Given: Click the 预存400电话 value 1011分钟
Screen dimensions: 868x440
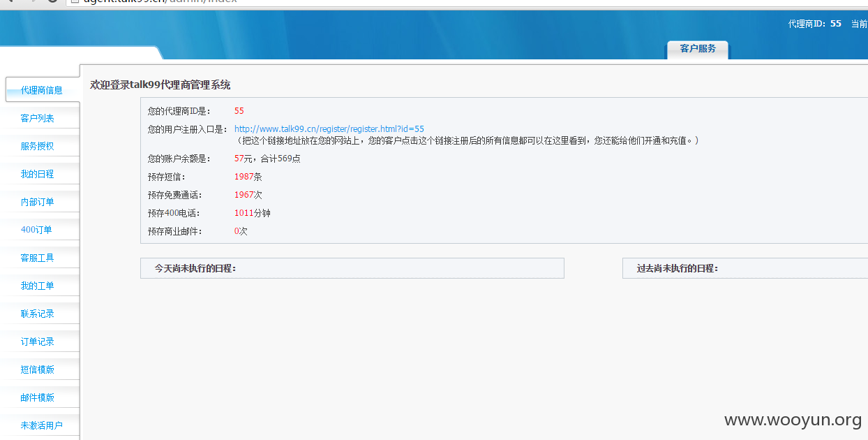Looking at the screenshot, I should [253, 213].
